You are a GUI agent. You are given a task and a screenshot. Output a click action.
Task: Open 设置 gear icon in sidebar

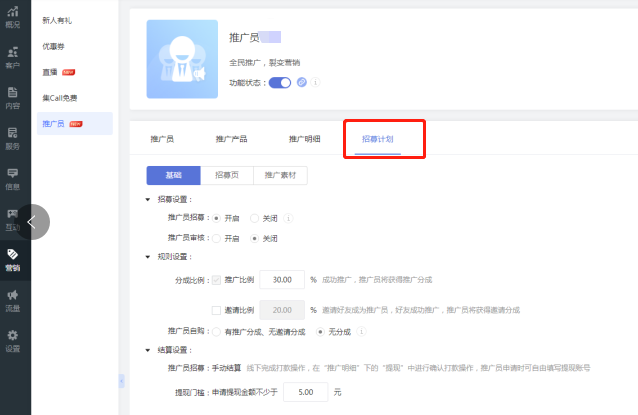point(12,341)
